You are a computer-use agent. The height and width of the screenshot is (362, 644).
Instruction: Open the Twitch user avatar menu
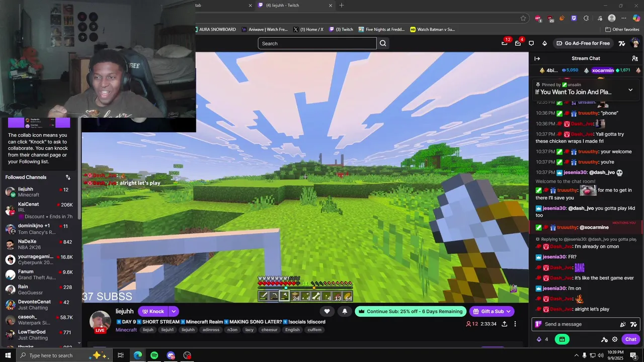click(x=634, y=43)
